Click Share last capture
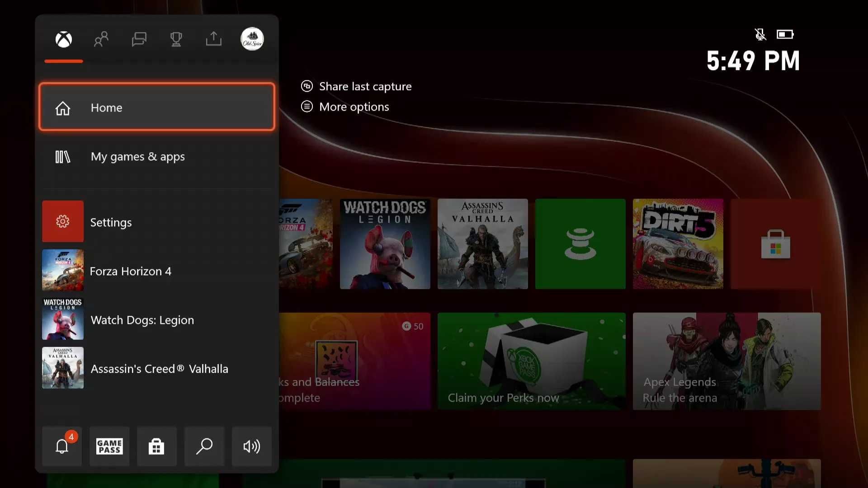Screen dimensions: 868x488 [x=365, y=86]
